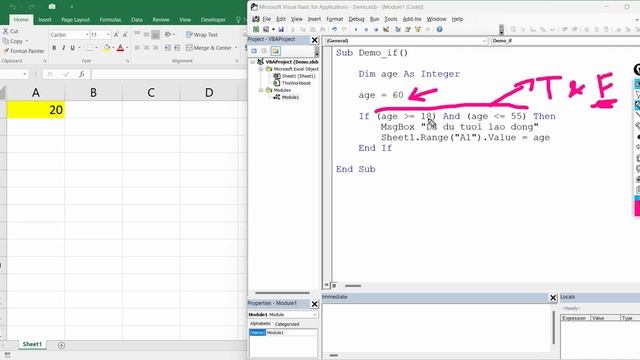Image resolution: width=640 pixels, height=360 pixels.
Task: Toggle Underline formatting in Excel
Action: (73, 48)
